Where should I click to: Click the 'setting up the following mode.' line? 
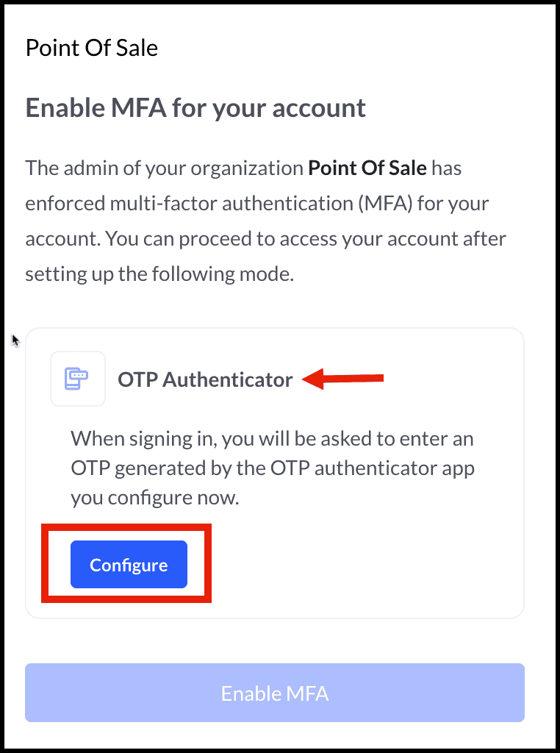[x=159, y=274]
